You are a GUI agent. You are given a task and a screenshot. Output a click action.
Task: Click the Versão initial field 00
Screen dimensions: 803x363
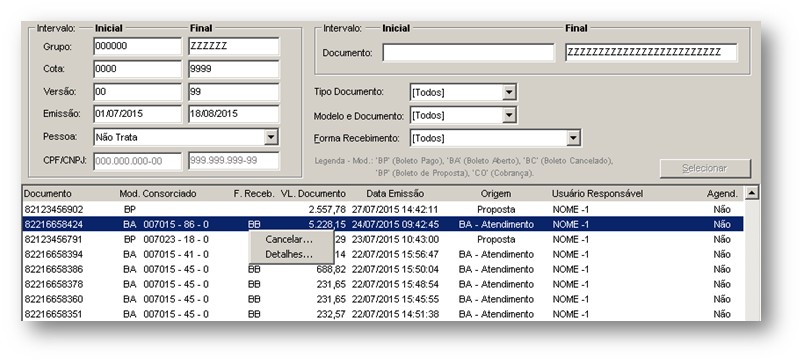coord(137,92)
